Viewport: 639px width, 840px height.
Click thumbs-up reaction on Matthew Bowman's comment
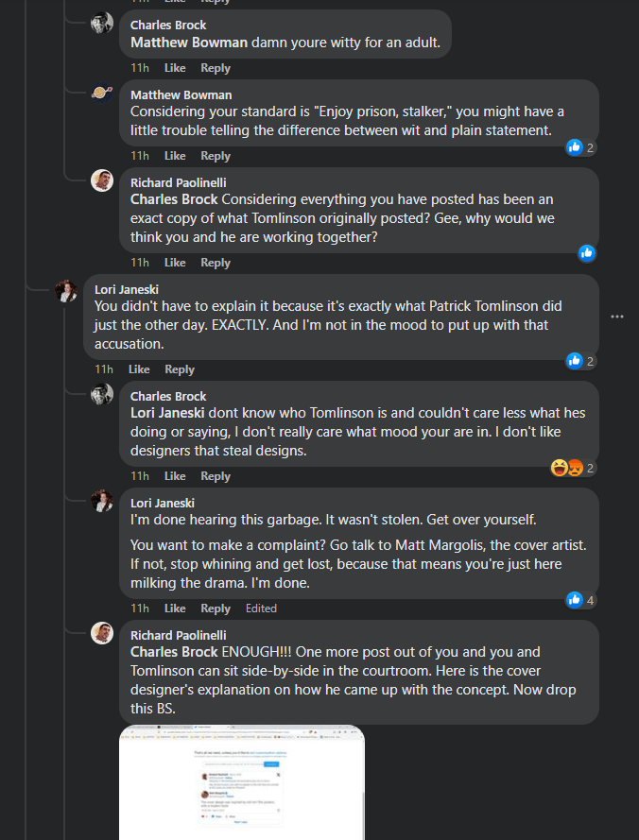[x=574, y=147]
